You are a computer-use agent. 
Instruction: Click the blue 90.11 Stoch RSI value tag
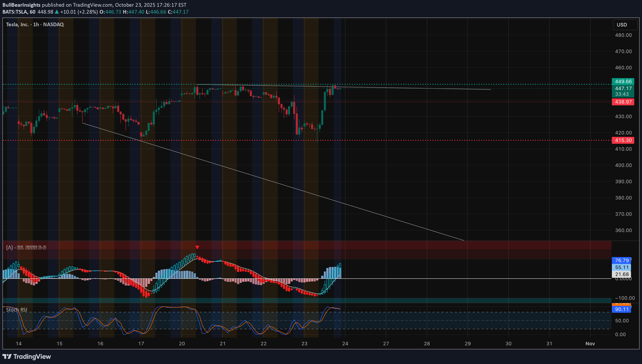(x=621, y=309)
